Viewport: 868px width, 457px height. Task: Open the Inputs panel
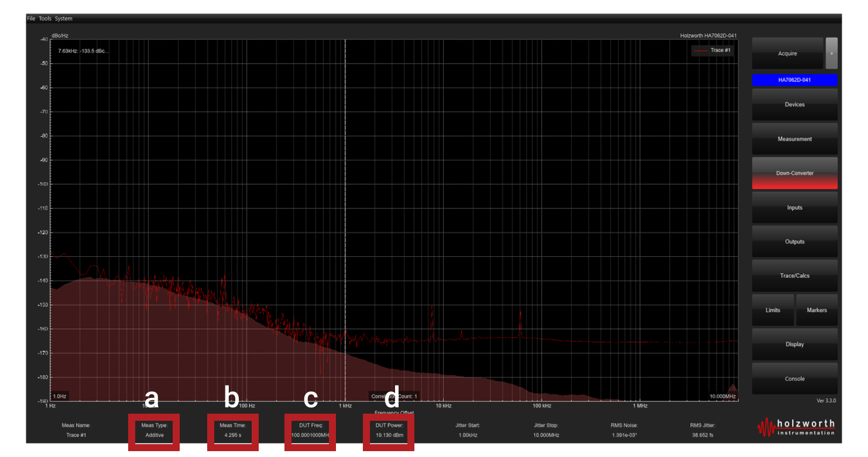pos(794,208)
